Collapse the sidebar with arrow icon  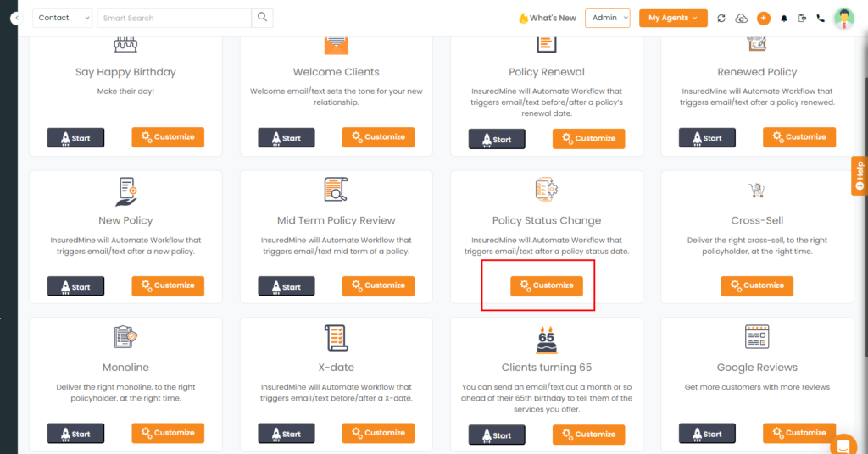[x=17, y=19]
